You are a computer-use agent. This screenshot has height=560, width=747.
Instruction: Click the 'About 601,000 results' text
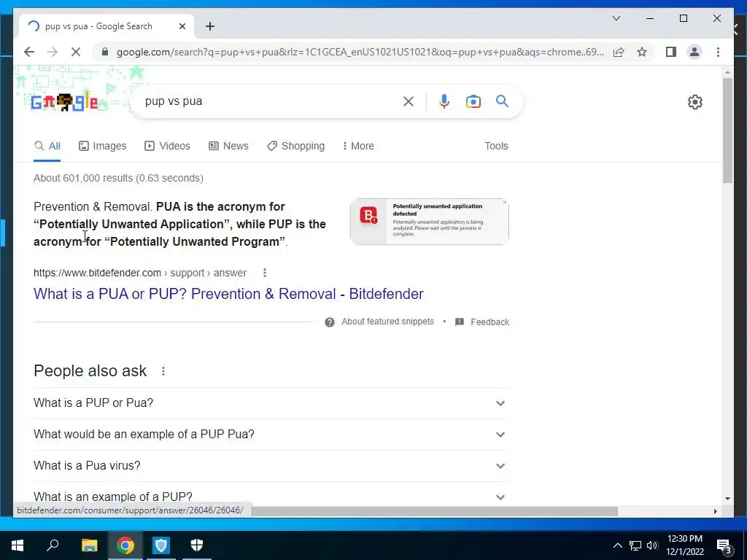pyautogui.click(x=118, y=178)
